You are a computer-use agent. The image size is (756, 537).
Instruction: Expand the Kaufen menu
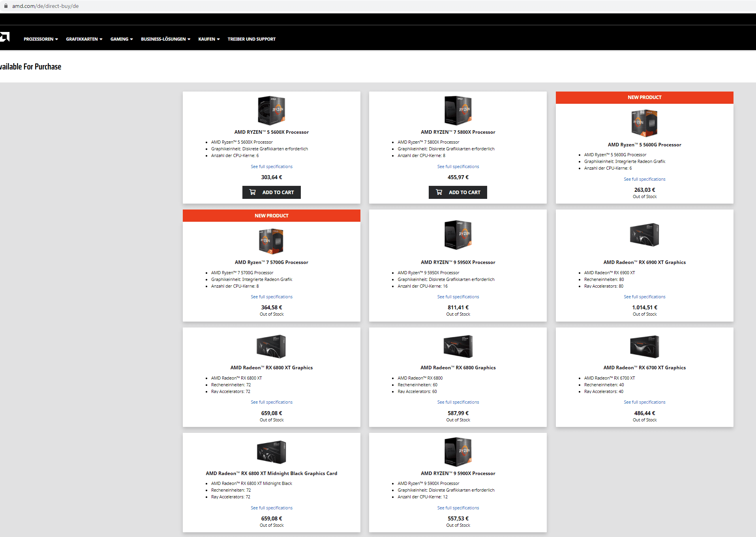(x=209, y=39)
